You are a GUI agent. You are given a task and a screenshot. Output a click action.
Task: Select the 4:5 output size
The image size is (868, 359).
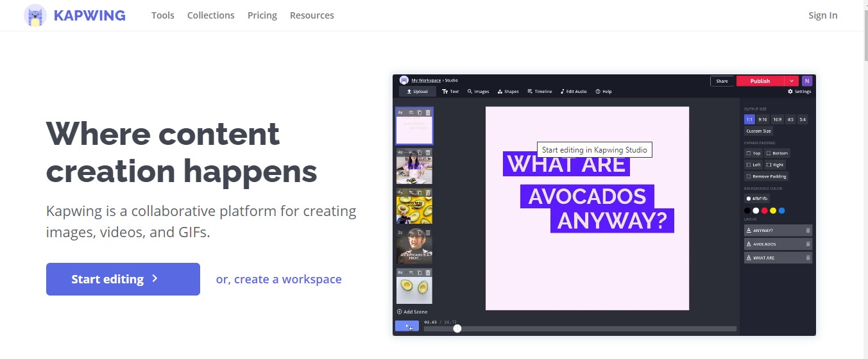coord(790,119)
